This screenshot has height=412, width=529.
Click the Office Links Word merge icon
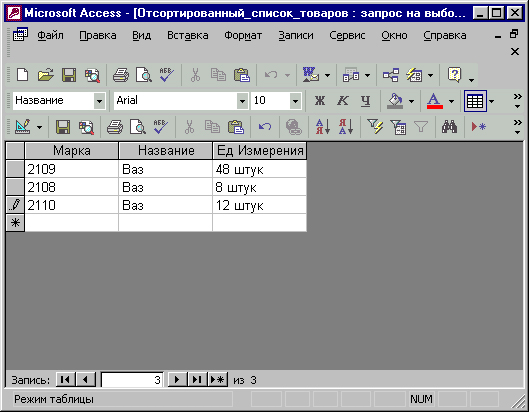(311, 75)
